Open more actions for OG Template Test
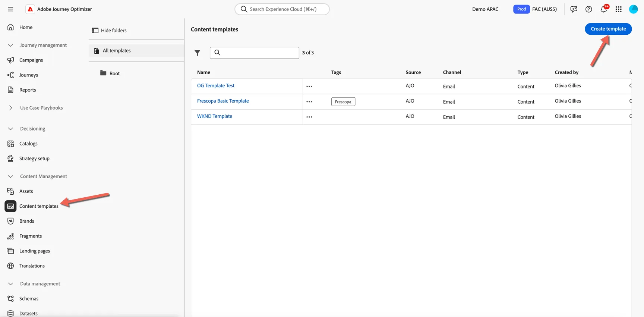 (x=309, y=86)
